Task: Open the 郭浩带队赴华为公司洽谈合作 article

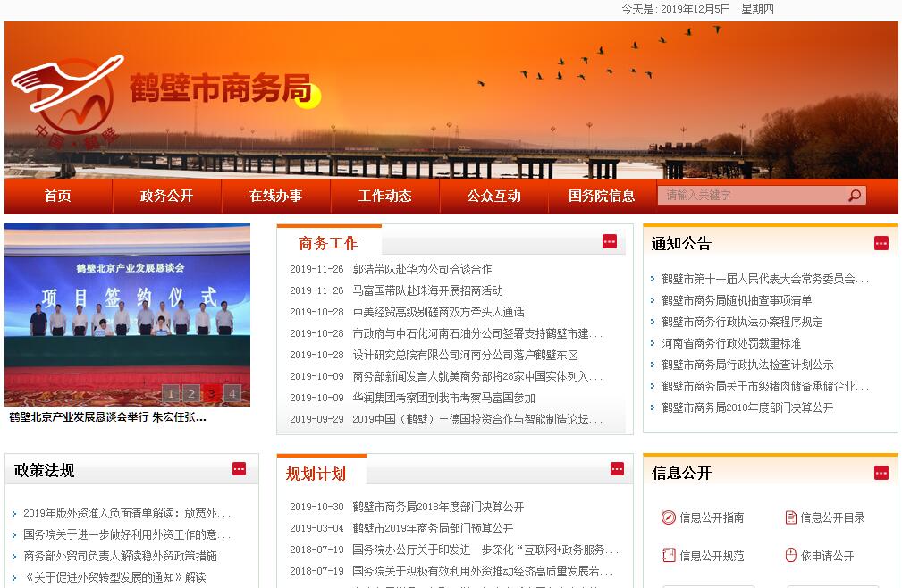Action: point(422,269)
